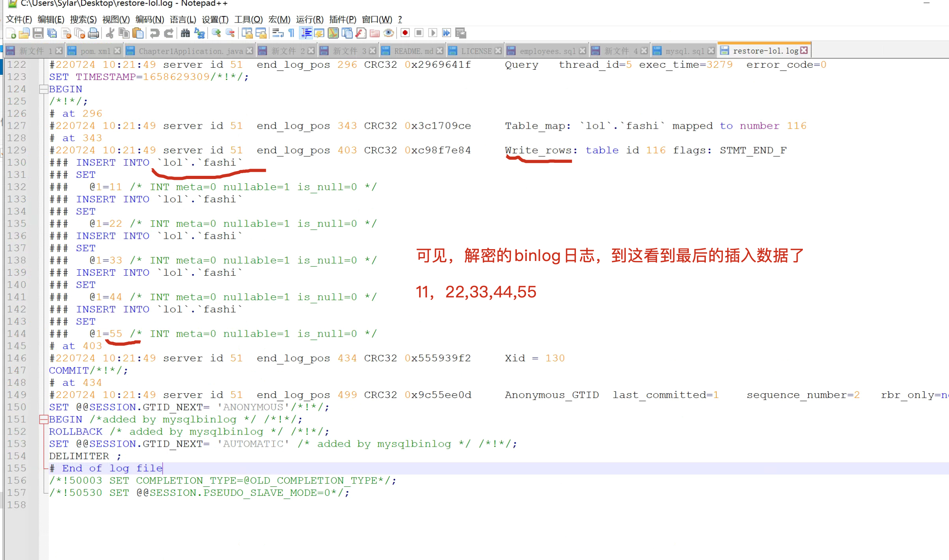The width and height of the screenshot is (949, 560).
Task: Start macro recording with the red dot icon
Action: click(405, 33)
